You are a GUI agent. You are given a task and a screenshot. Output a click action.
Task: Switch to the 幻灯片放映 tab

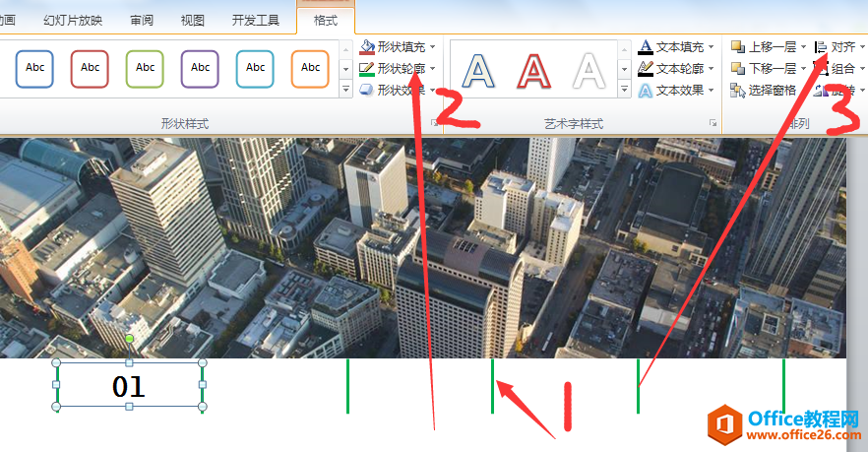[73, 21]
